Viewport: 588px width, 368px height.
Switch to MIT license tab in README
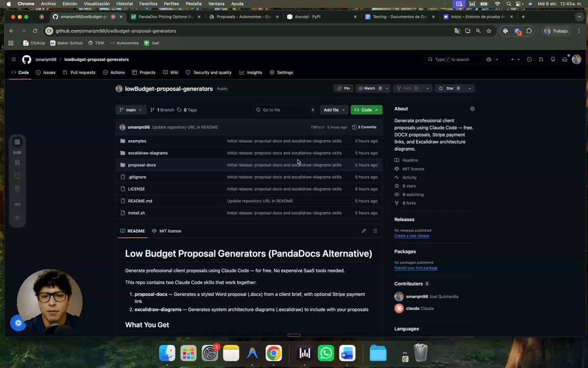(x=166, y=231)
